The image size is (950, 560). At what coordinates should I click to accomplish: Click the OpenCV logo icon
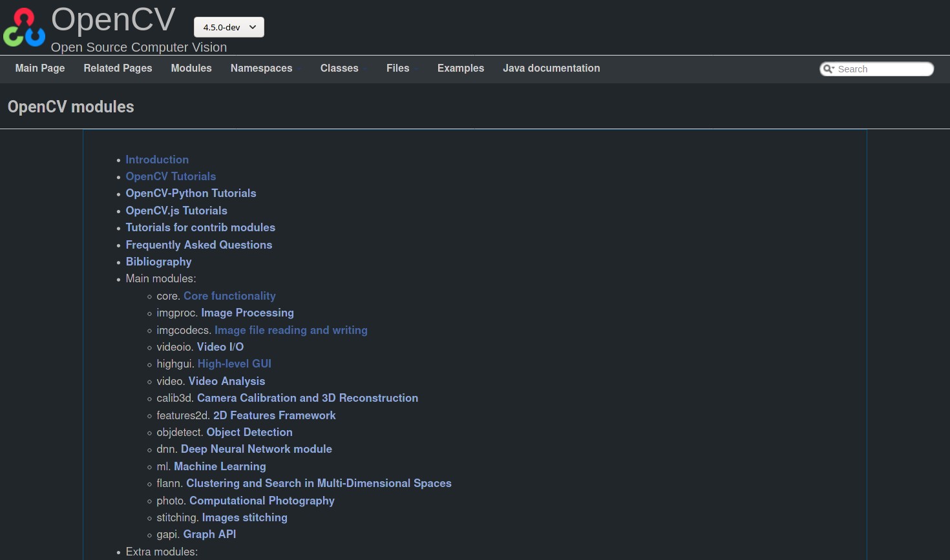(x=23, y=27)
